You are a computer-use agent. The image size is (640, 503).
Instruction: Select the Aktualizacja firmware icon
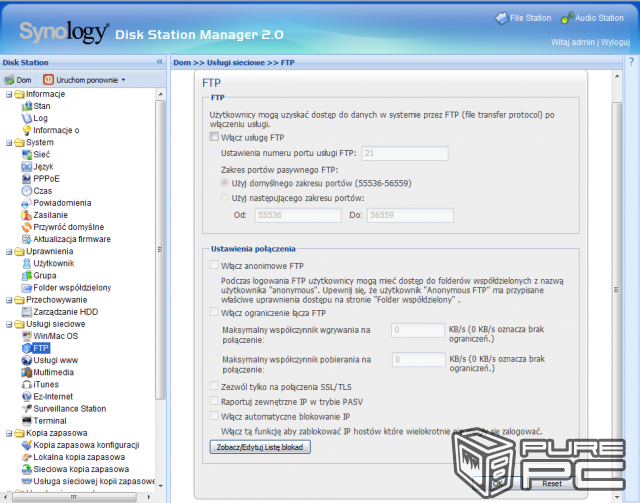[x=27, y=239]
